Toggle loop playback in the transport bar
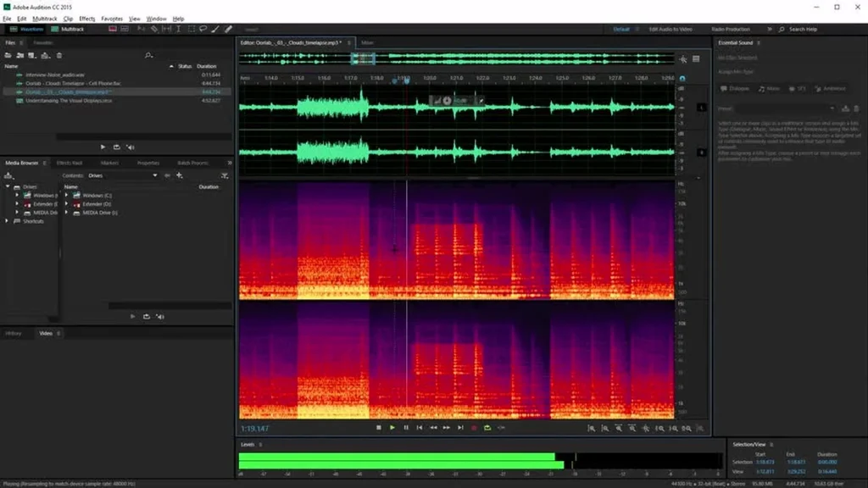Viewport: 868px width, 488px height. (487, 428)
